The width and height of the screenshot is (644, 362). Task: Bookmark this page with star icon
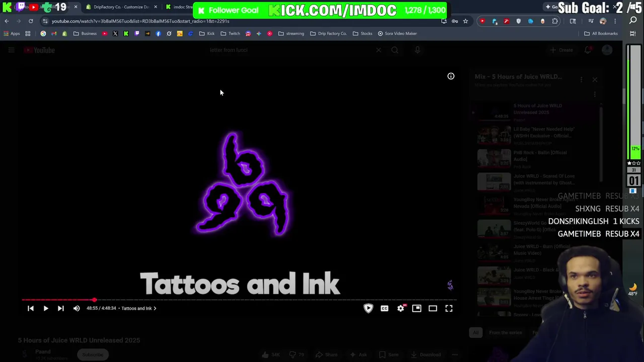point(465,21)
